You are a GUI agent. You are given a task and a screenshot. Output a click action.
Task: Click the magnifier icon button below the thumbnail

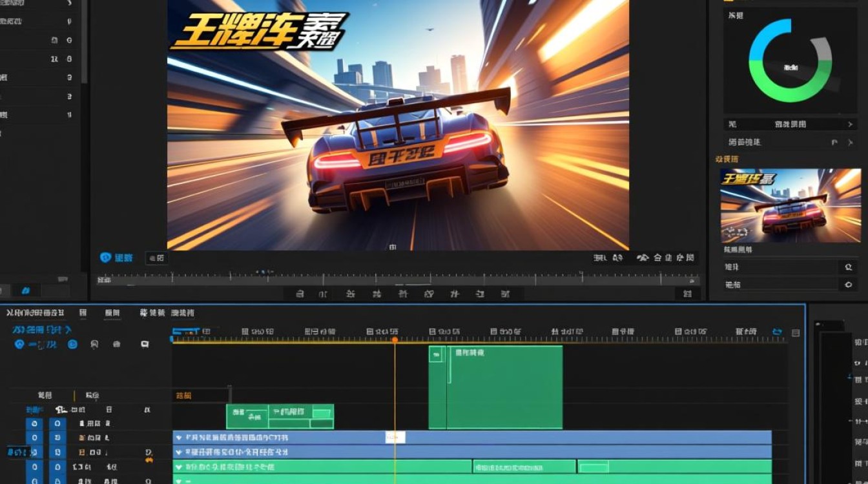point(848,267)
